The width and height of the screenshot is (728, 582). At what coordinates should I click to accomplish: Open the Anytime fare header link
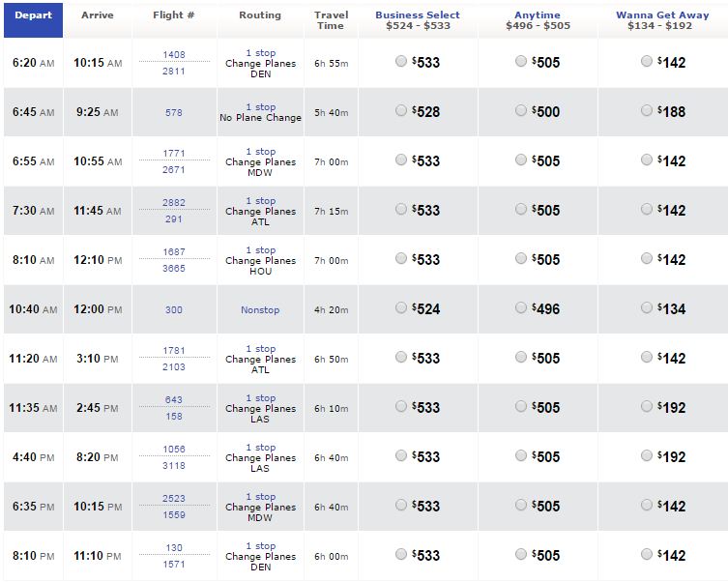(538, 15)
